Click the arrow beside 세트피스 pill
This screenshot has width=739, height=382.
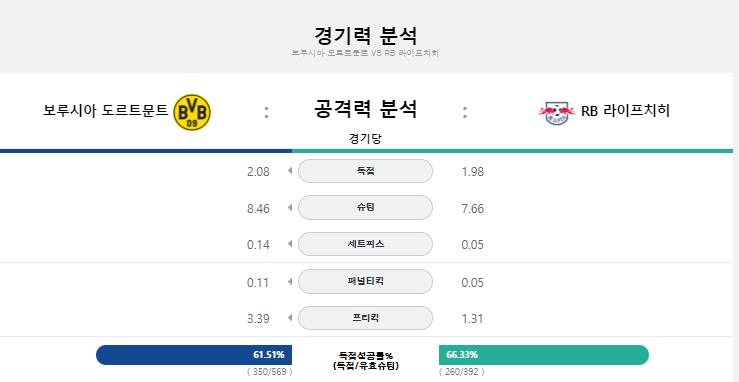point(290,244)
